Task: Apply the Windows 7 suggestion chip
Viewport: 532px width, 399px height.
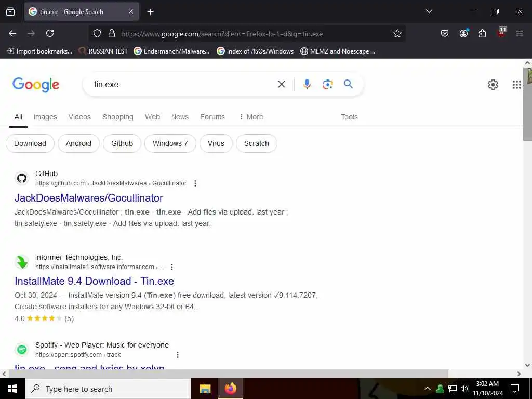Action: point(170,143)
